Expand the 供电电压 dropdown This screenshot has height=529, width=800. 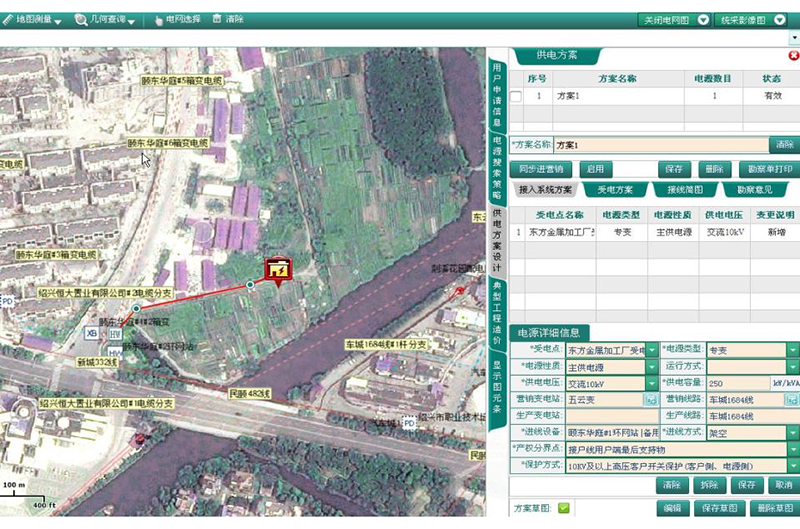[x=651, y=384]
